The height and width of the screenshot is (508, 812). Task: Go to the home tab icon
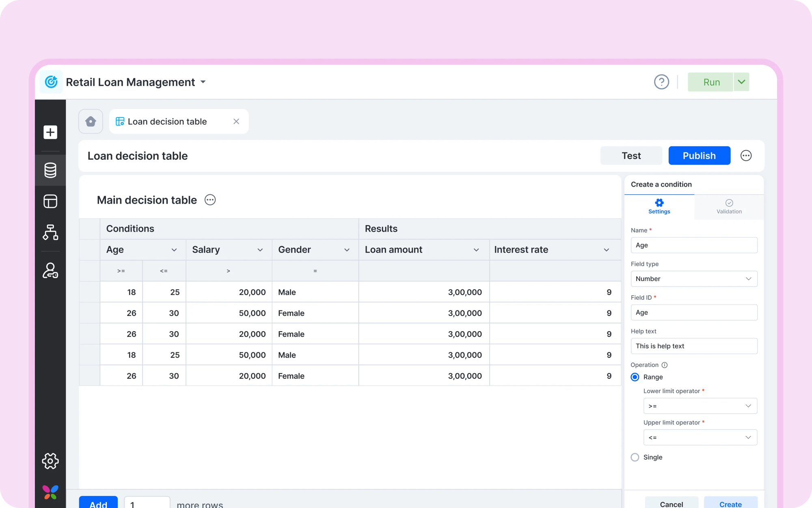(x=91, y=121)
